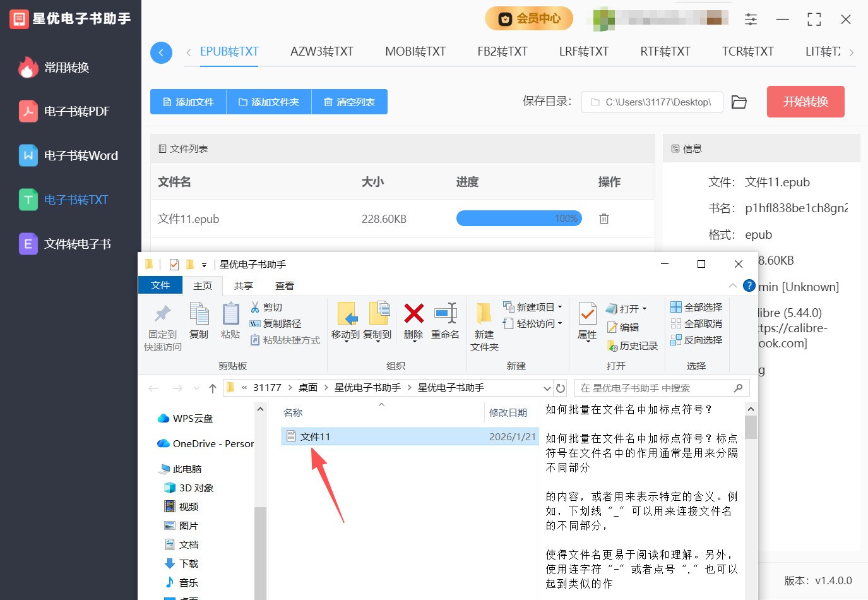
Task: Show more conversion tabs with right chevron
Action: pos(852,52)
